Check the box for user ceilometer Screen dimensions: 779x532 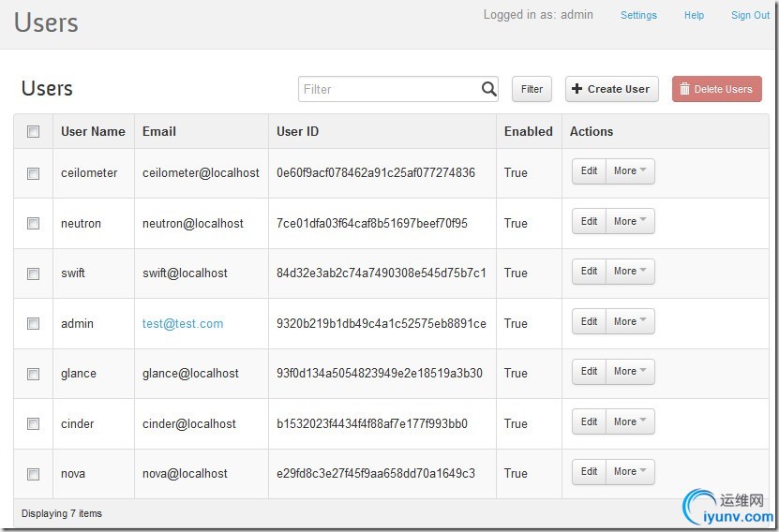34,173
